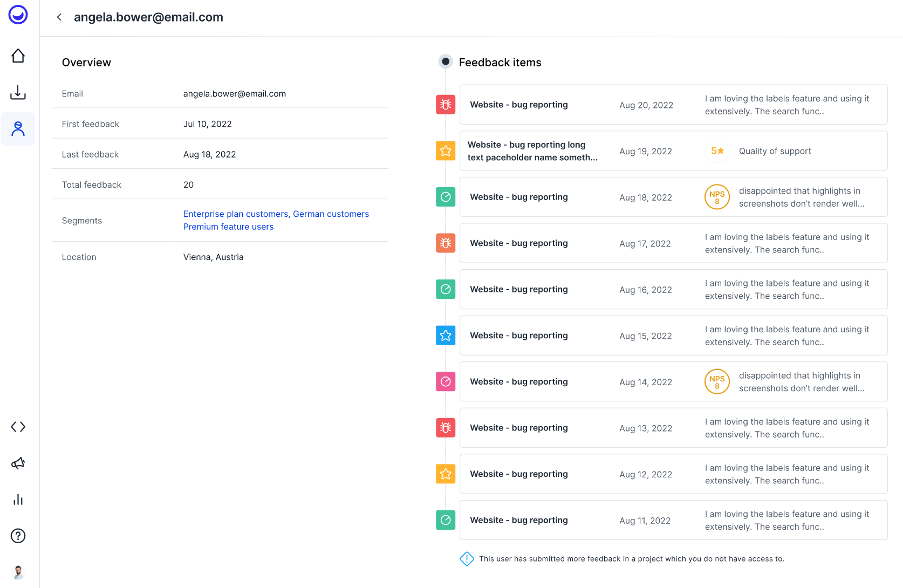Click the green gauge icon for Aug 11

tap(446, 520)
